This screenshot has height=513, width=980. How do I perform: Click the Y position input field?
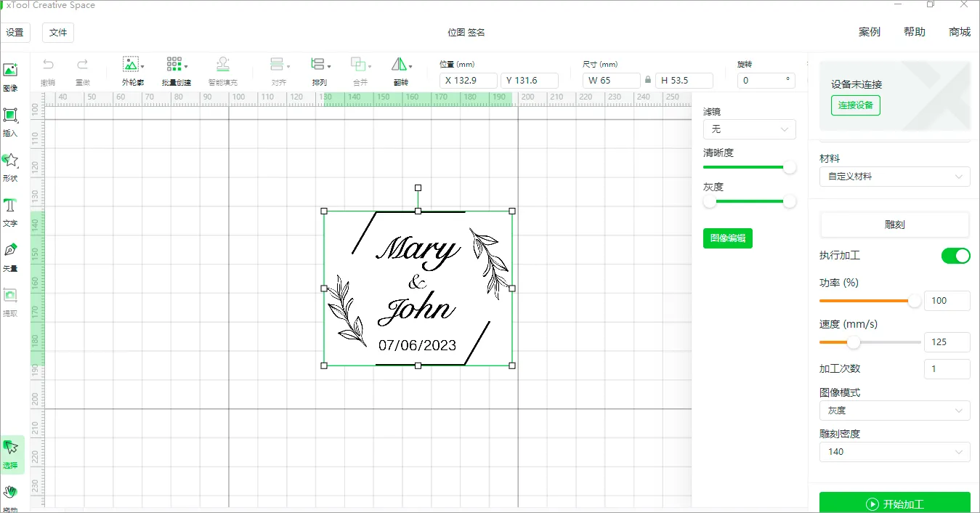point(530,81)
